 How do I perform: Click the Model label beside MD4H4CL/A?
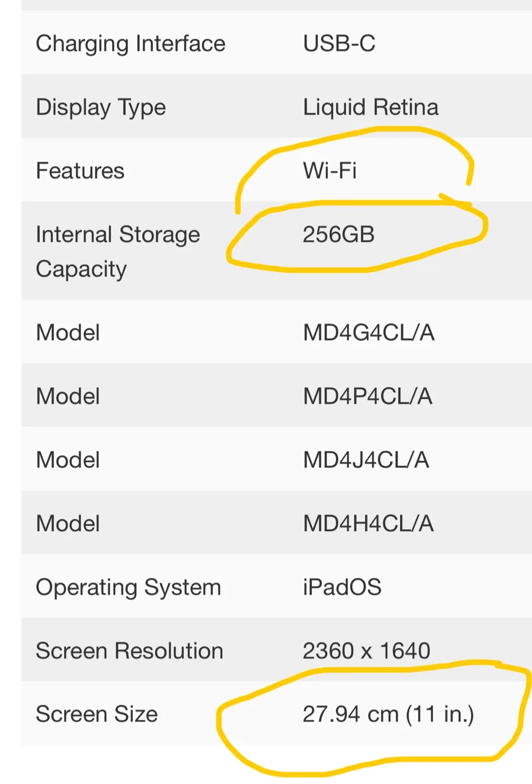[x=68, y=524]
